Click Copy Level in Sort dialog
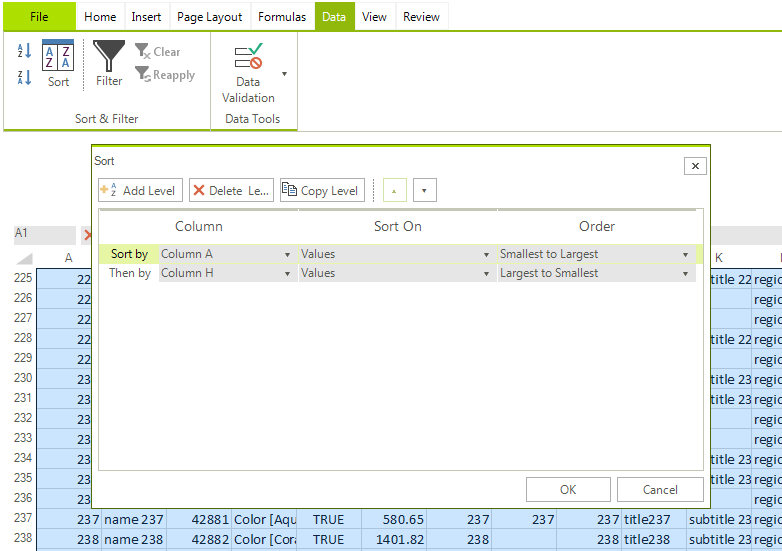 click(x=322, y=190)
